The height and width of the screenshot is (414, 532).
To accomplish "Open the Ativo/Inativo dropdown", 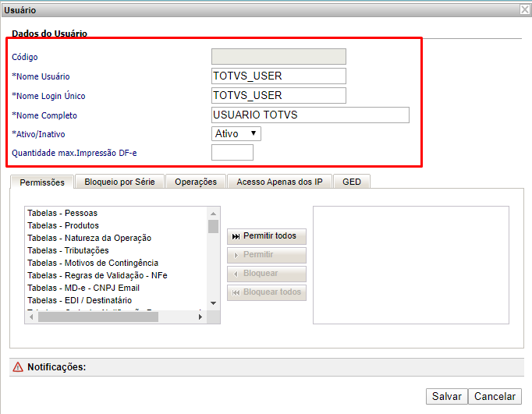I will (x=236, y=133).
